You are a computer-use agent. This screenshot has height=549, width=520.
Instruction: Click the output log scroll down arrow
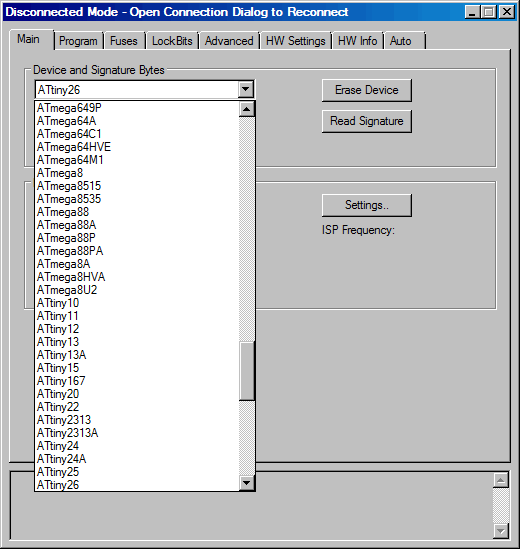[x=501, y=531]
